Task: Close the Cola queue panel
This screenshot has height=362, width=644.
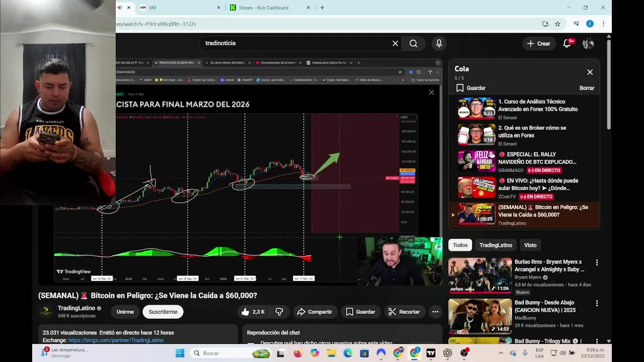Action: tap(590, 72)
